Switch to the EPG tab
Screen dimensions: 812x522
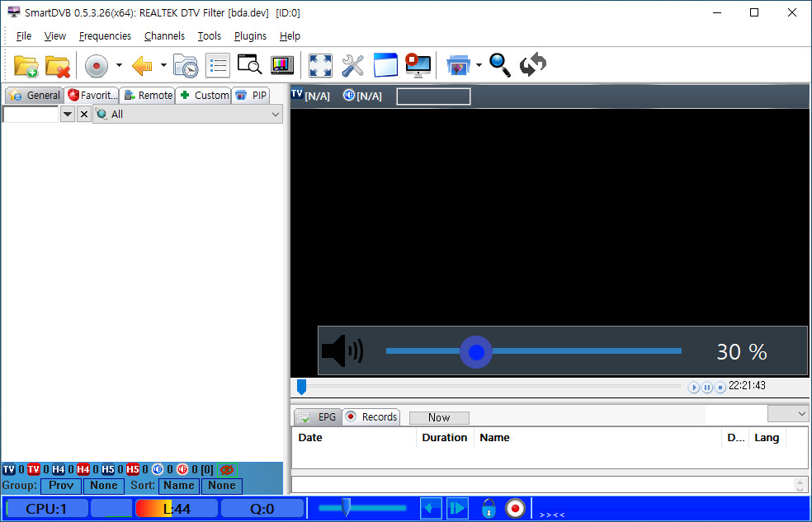318,417
